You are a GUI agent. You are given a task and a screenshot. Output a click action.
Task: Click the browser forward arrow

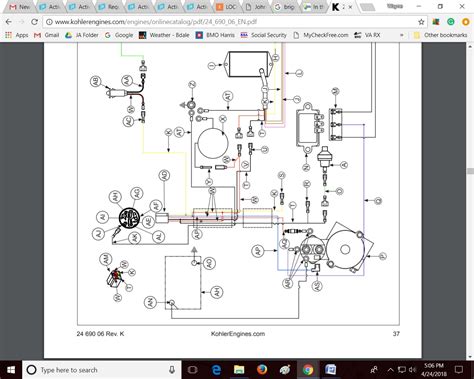[21, 22]
